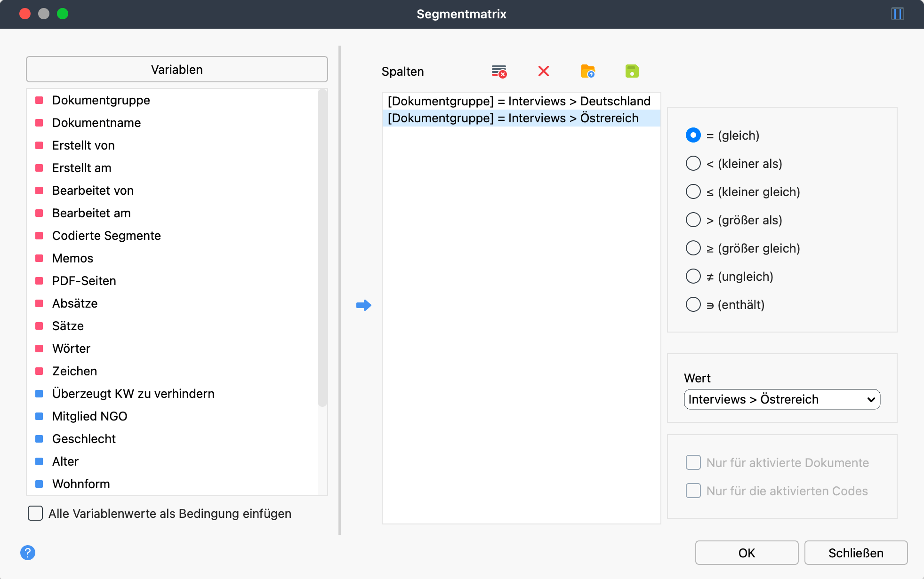Select Geschlecht in the variables list
The height and width of the screenshot is (579, 924).
(84, 439)
